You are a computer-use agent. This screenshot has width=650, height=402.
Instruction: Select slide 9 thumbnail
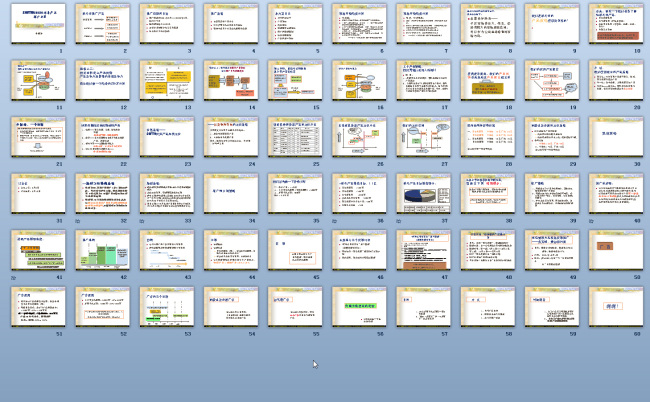pos(552,23)
